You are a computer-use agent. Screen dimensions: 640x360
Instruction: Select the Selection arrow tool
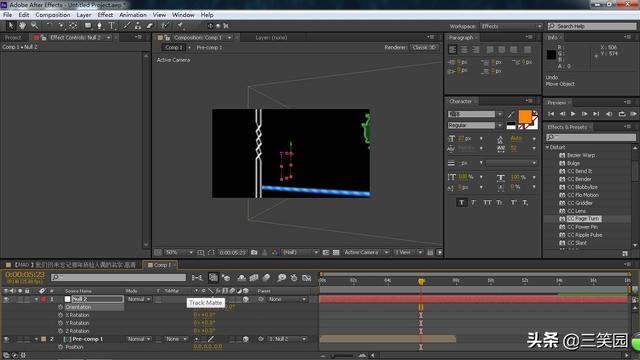point(11,26)
